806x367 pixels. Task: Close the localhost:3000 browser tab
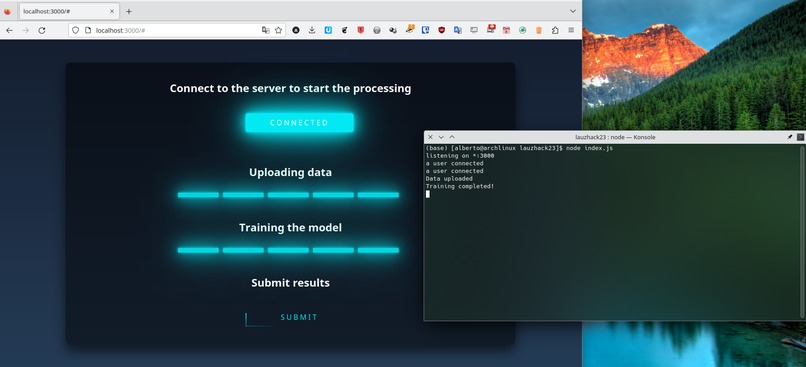coord(112,11)
